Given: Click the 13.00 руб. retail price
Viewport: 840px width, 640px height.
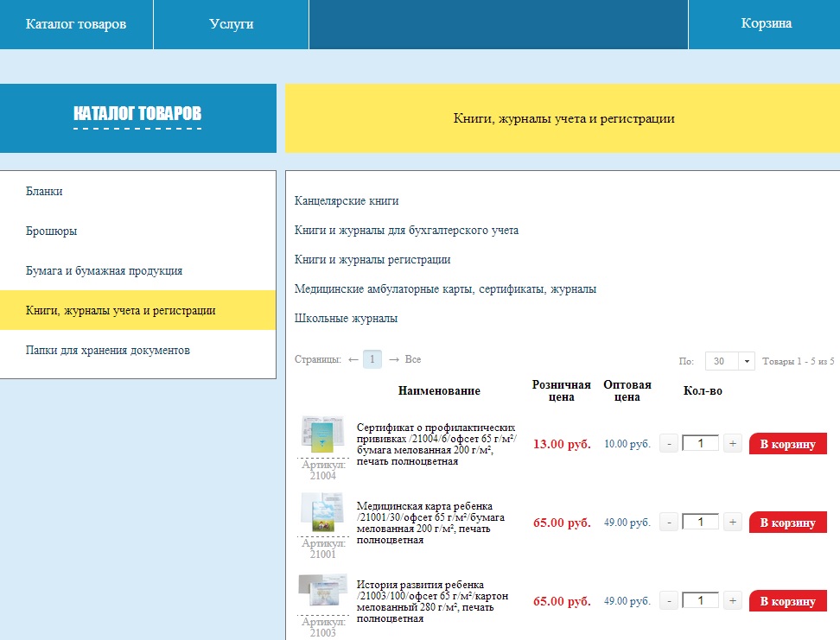Looking at the screenshot, I should (562, 444).
